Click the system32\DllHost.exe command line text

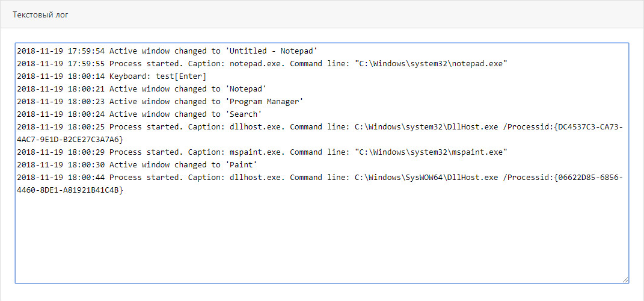[426, 127]
